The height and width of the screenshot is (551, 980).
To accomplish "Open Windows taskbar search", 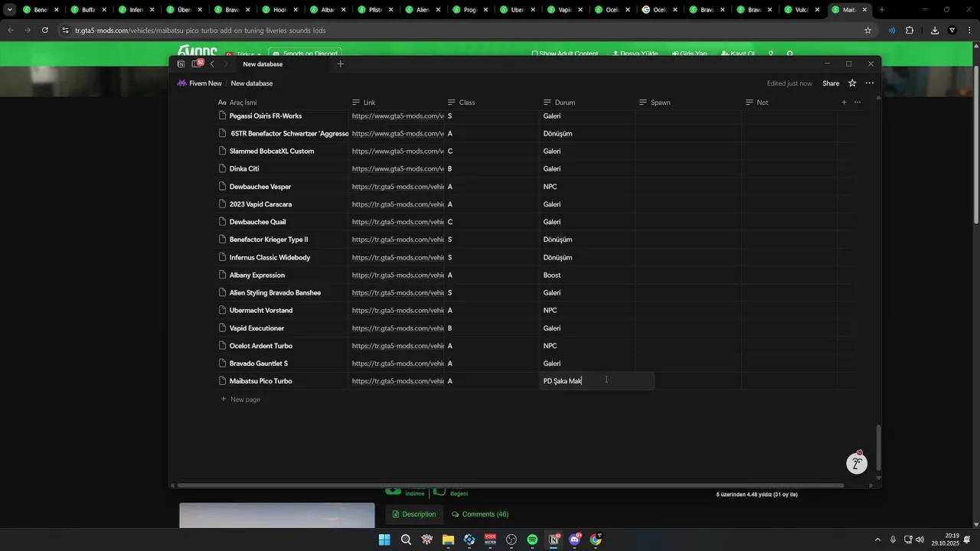I will (406, 540).
